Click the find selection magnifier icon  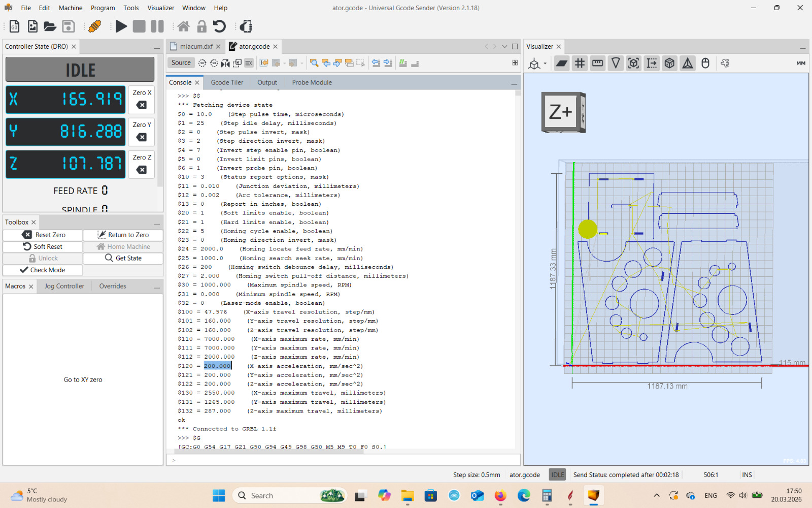(x=314, y=63)
